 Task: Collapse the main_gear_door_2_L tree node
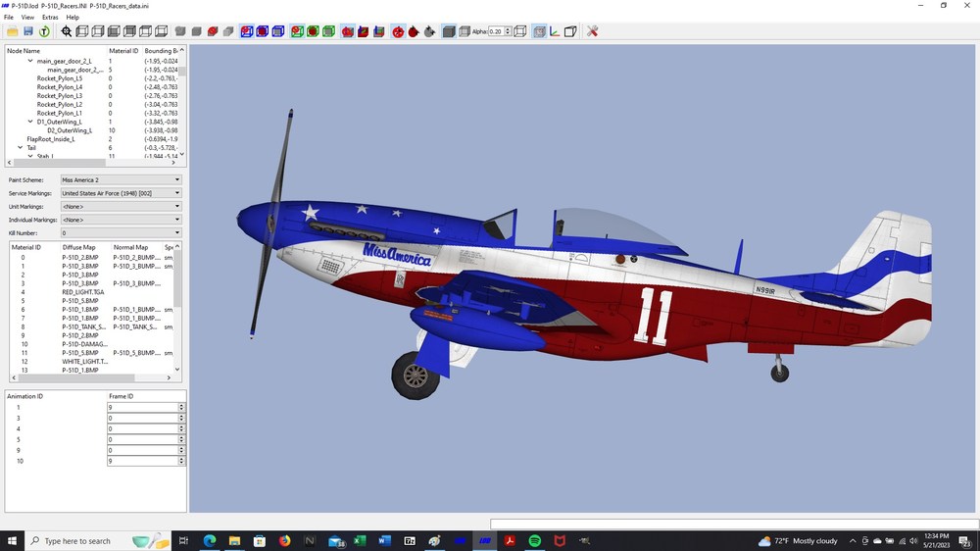30,62
